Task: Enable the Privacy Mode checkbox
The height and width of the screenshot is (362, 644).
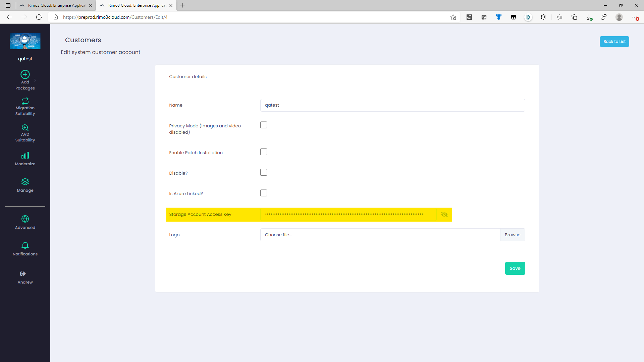Action: [x=264, y=125]
